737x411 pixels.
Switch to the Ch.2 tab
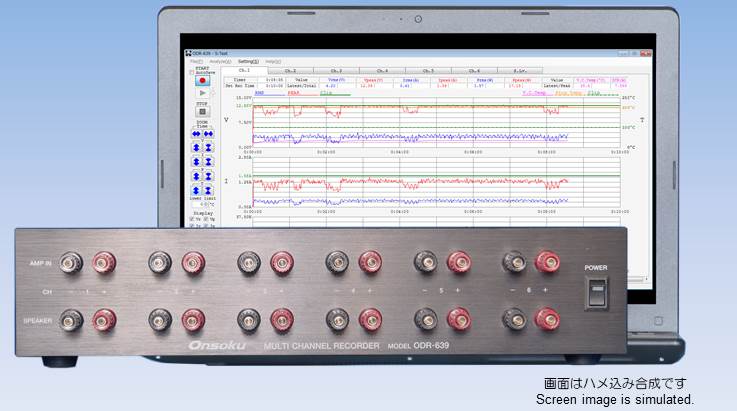[x=290, y=71]
